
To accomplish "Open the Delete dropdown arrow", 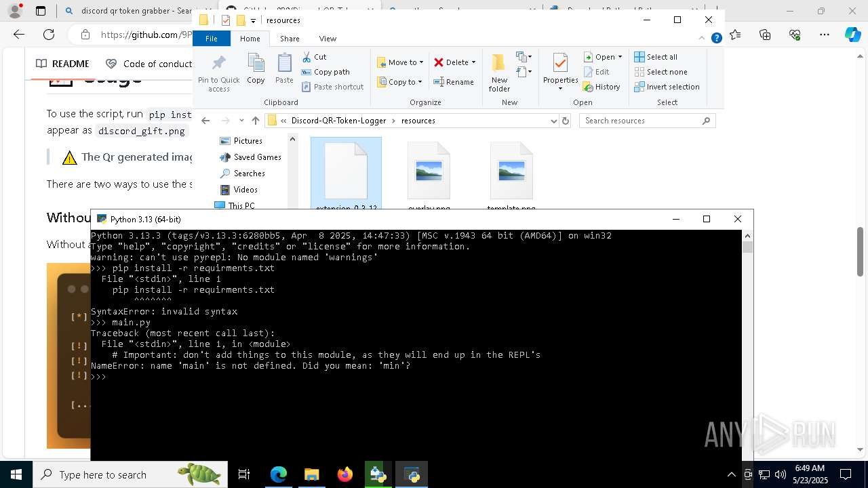I will pyautogui.click(x=473, y=62).
